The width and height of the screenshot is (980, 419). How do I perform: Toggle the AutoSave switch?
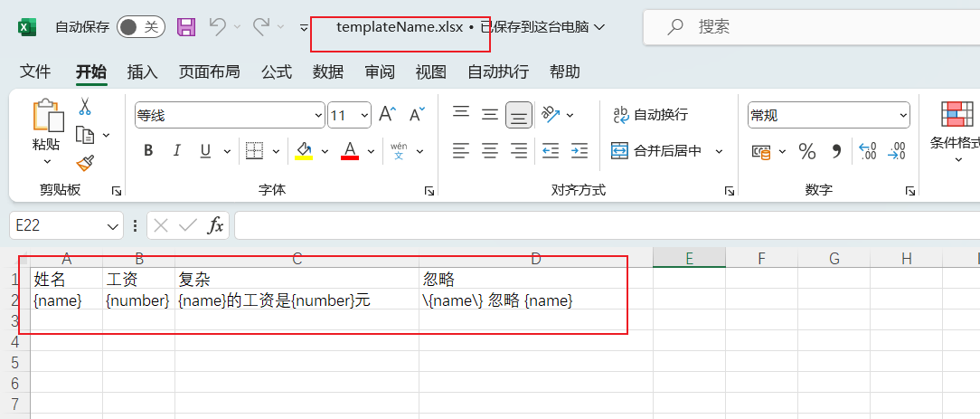[139, 27]
